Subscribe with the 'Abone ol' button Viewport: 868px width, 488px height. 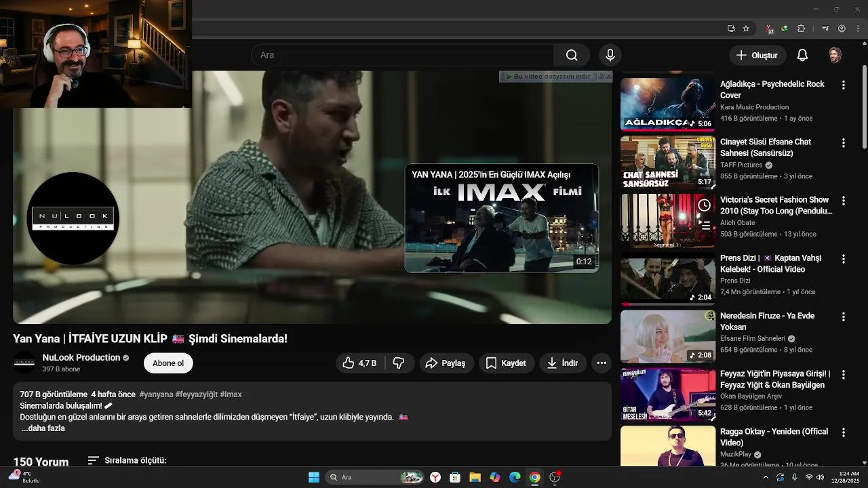click(168, 363)
